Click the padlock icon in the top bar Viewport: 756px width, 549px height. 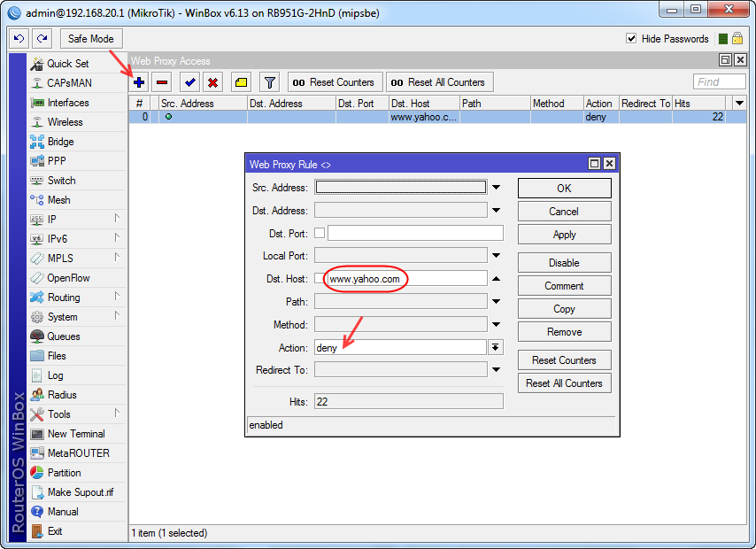[737, 38]
